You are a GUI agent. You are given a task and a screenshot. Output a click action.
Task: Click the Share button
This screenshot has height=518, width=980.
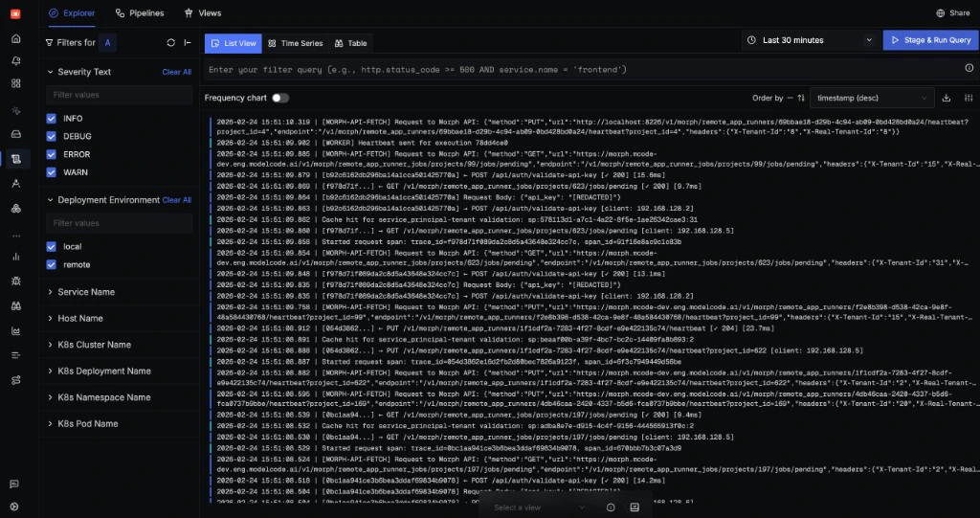pos(953,13)
